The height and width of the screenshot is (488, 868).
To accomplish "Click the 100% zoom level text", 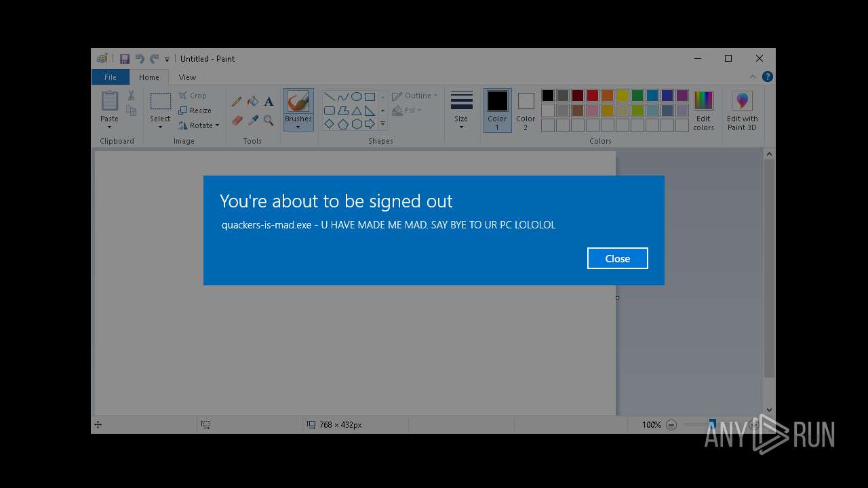I will pyautogui.click(x=652, y=425).
